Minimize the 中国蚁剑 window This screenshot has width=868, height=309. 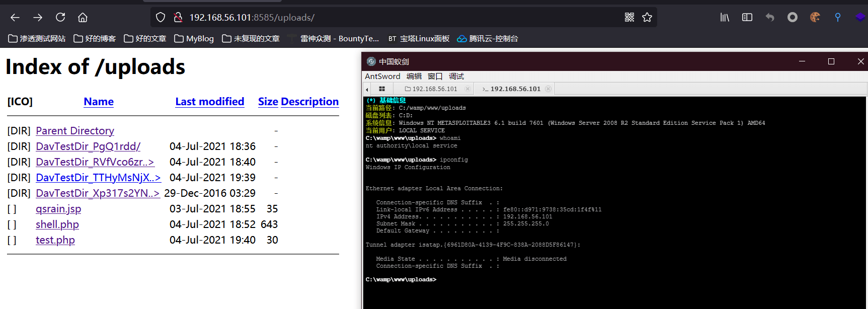tap(802, 61)
